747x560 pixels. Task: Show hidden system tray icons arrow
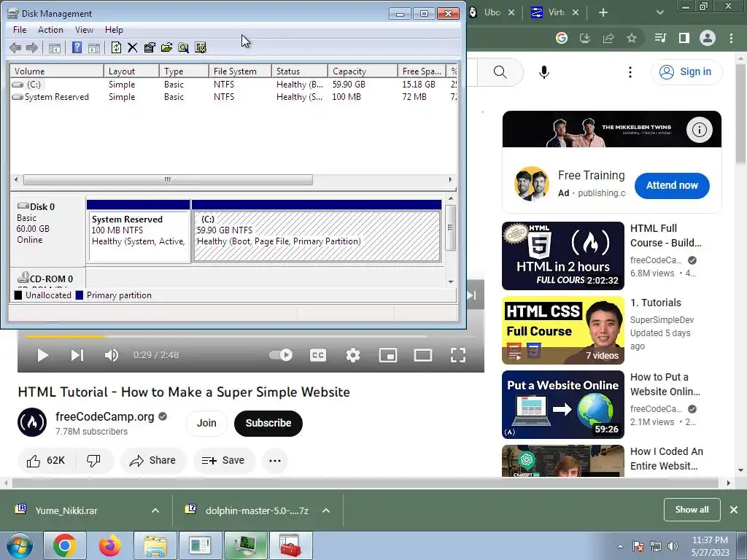(x=620, y=546)
